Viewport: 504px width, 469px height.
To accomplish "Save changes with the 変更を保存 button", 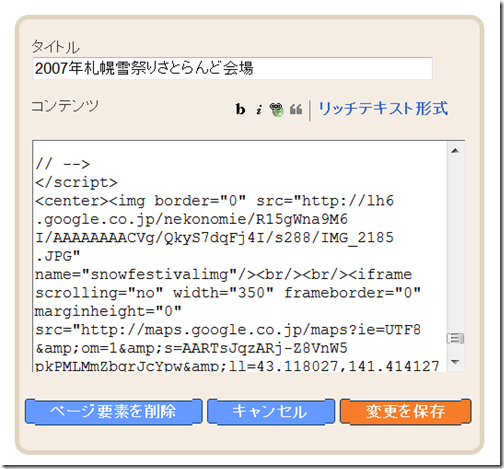I will tap(406, 412).
